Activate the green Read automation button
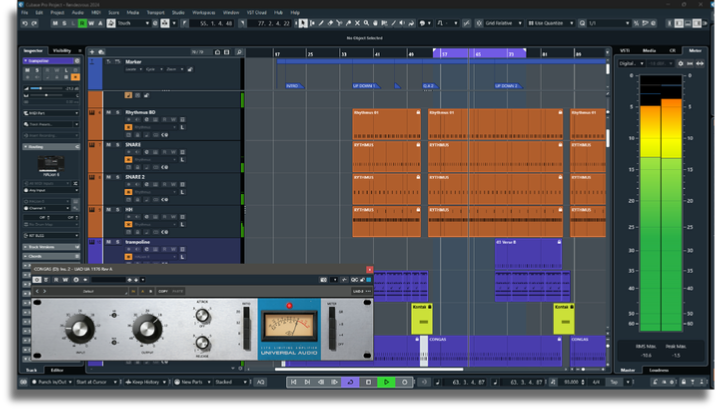The height and width of the screenshot is (411, 718). pos(81,22)
